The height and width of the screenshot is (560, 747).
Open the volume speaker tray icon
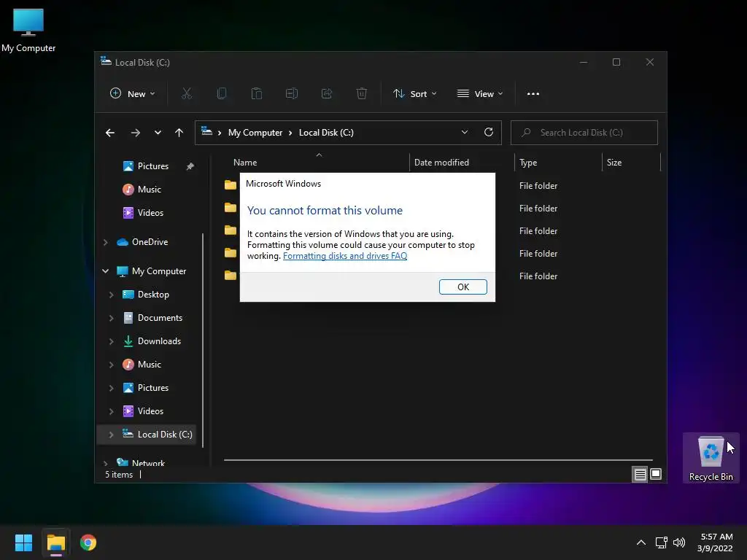(x=679, y=542)
